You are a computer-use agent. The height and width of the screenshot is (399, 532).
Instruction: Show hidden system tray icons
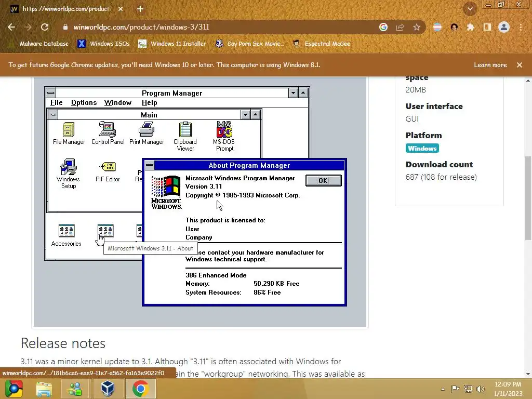click(443, 389)
